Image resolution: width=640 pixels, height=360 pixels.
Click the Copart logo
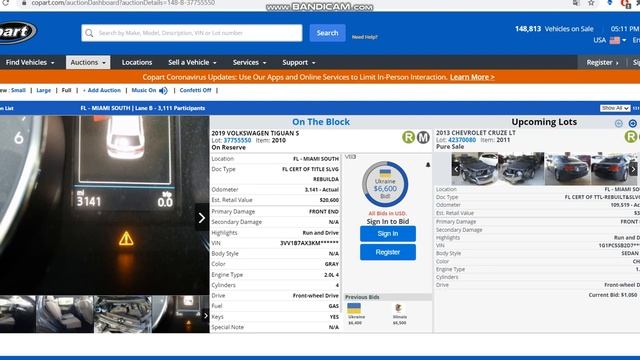17,32
